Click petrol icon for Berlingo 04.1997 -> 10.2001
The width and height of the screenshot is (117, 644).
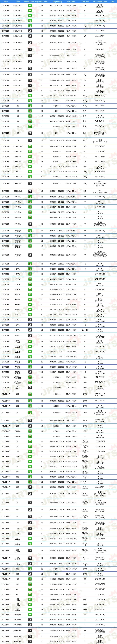[30, 16]
